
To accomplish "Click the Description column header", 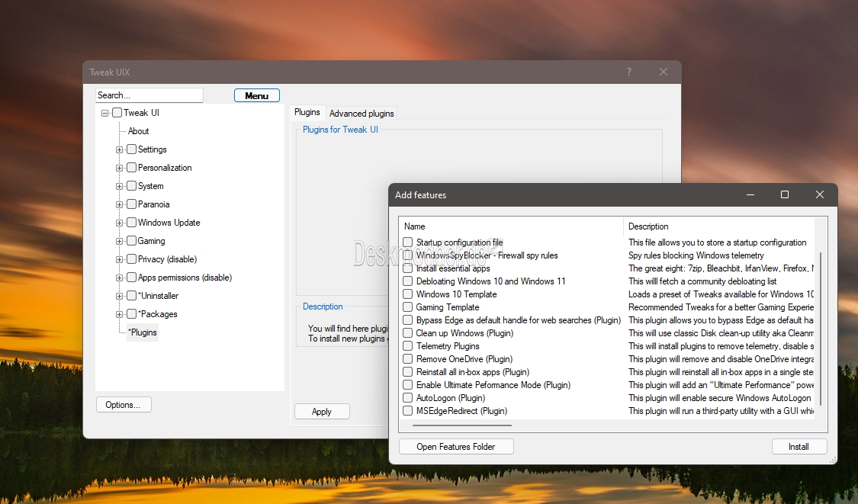I will [x=719, y=226].
